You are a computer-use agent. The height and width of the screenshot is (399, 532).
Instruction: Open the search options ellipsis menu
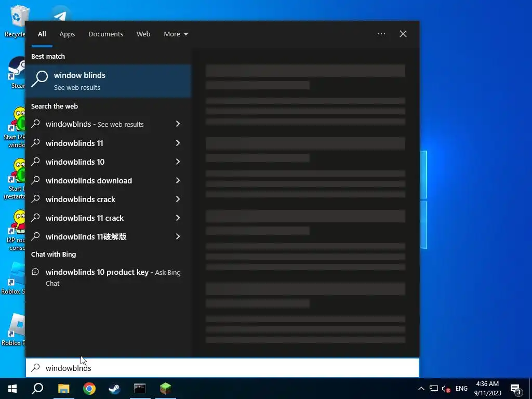click(x=381, y=34)
